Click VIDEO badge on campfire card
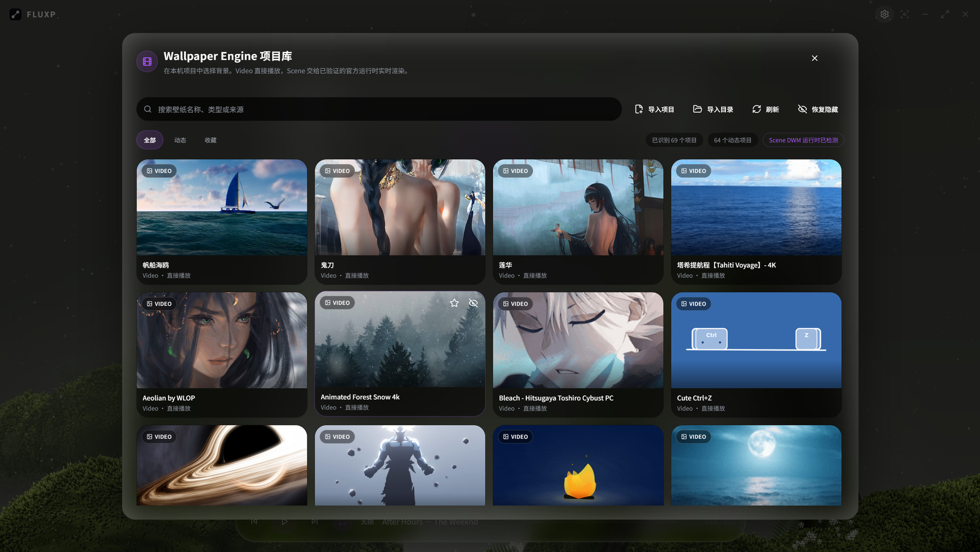Viewport: 980px width, 552px height. (516, 437)
